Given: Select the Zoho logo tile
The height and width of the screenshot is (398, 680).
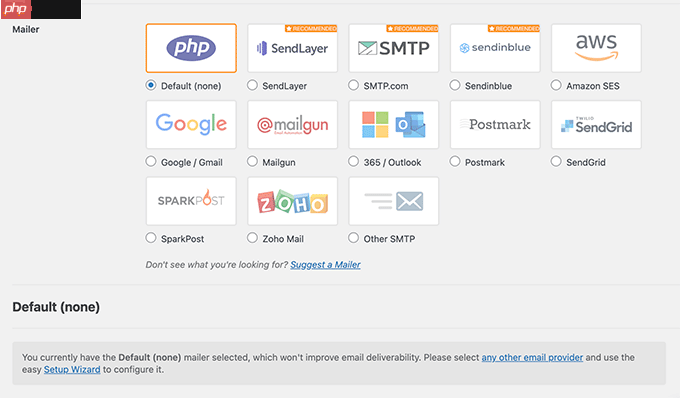Looking at the screenshot, I should tap(292, 201).
